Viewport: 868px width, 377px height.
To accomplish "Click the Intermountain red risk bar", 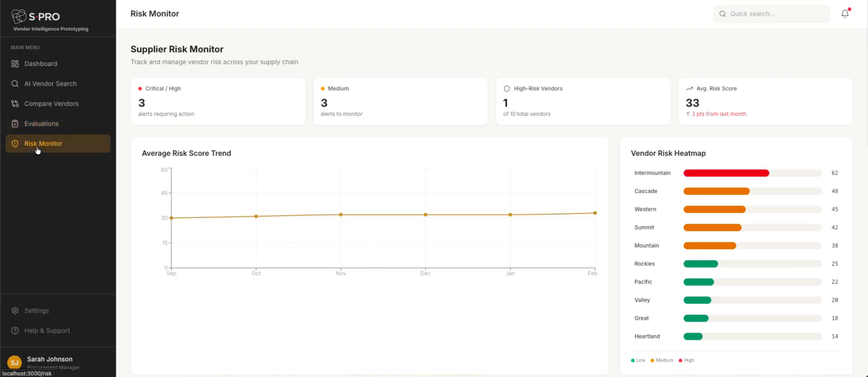I will [x=726, y=173].
